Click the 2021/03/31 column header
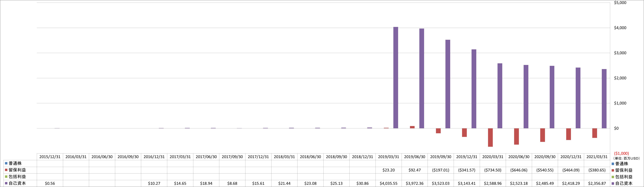 click(x=597, y=157)
